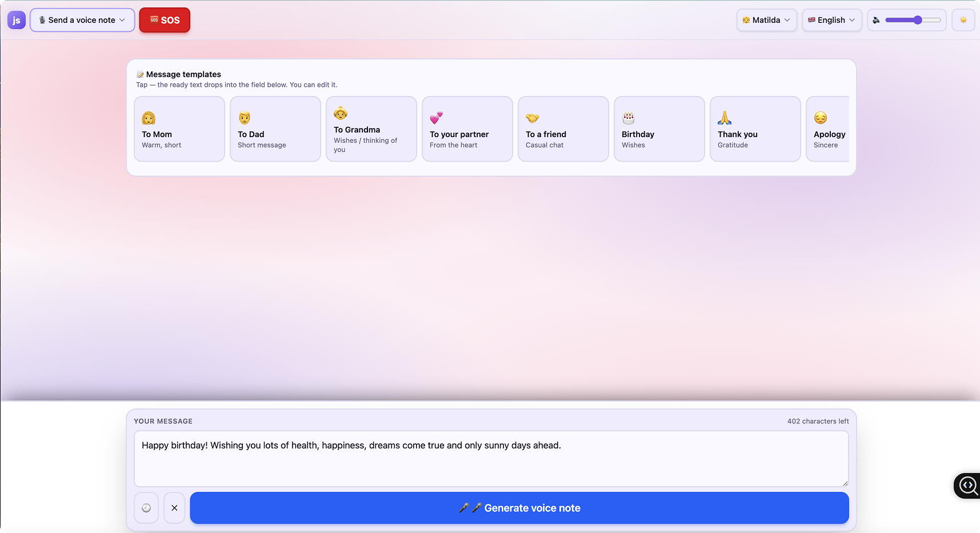Screen dimensions: 980x533
Task: Click the YOUR MESSAGE label
Action: 163,421
